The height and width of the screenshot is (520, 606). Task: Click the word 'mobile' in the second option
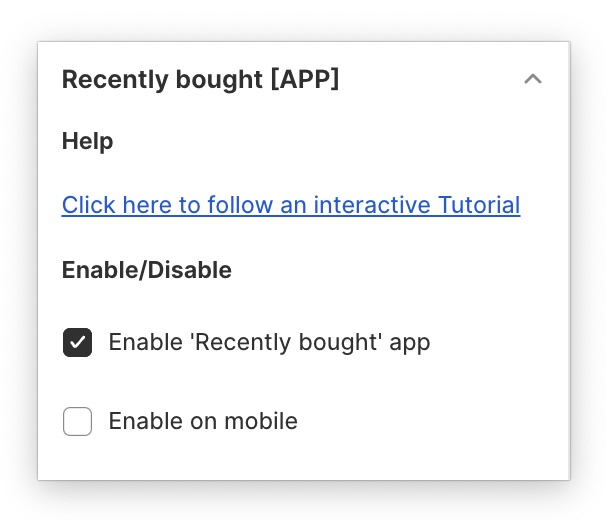pos(263,421)
